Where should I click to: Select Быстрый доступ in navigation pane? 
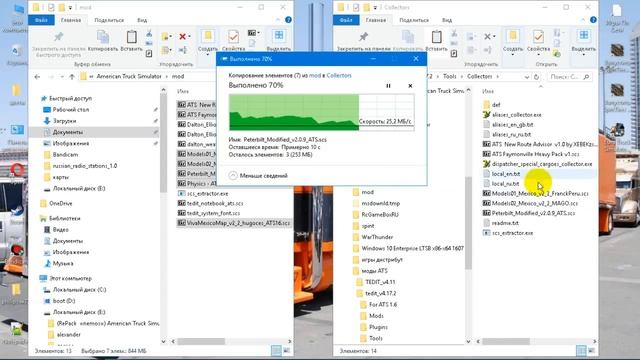(70, 98)
